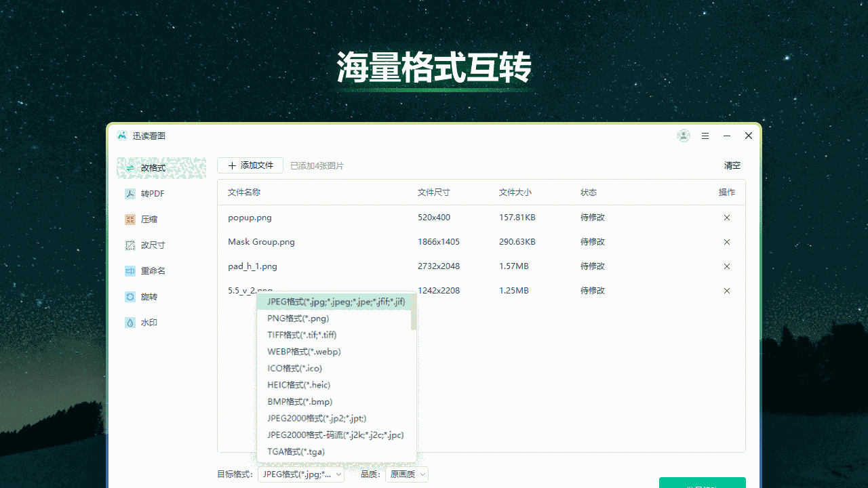Choose PNG格式(*.png) from the format list
The width and height of the screenshot is (868, 488).
coord(297,318)
